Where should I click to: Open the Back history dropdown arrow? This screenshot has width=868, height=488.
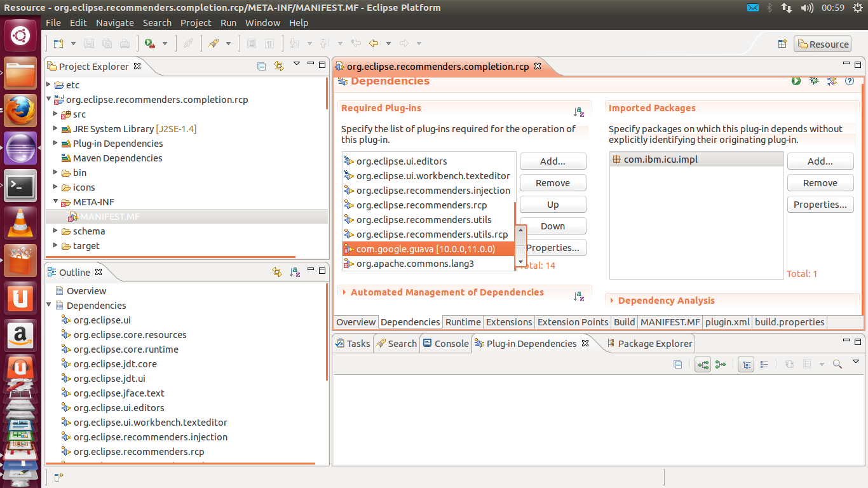pos(388,44)
